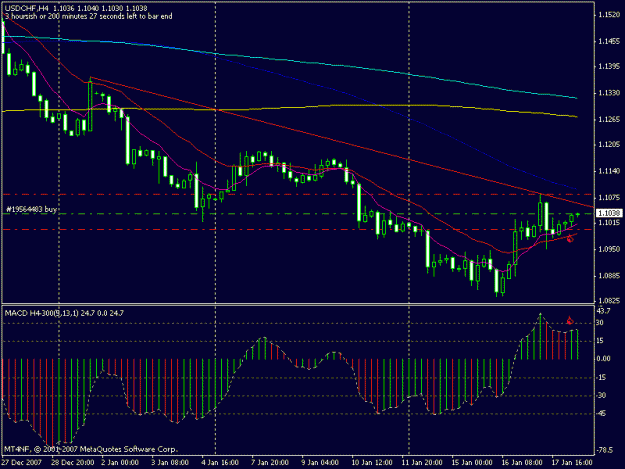Click the -78.5 MACD scale value
Viewport: 625px width, 469px height.
604,450
